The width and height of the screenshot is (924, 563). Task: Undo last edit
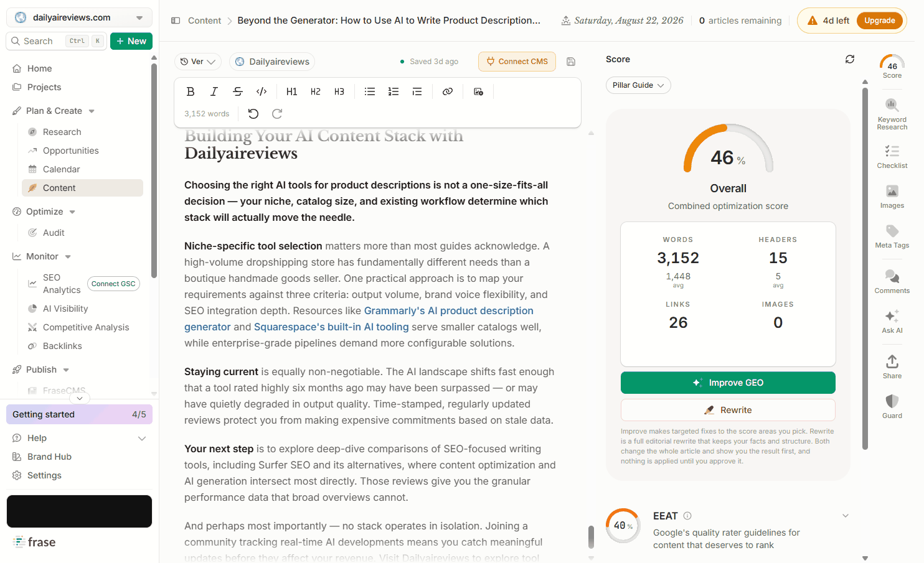point(253,114)
